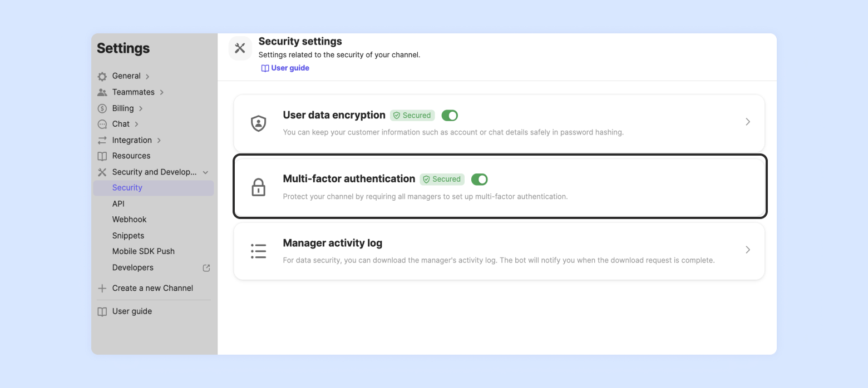Click the Teammates people icon

tap(102, 92)
